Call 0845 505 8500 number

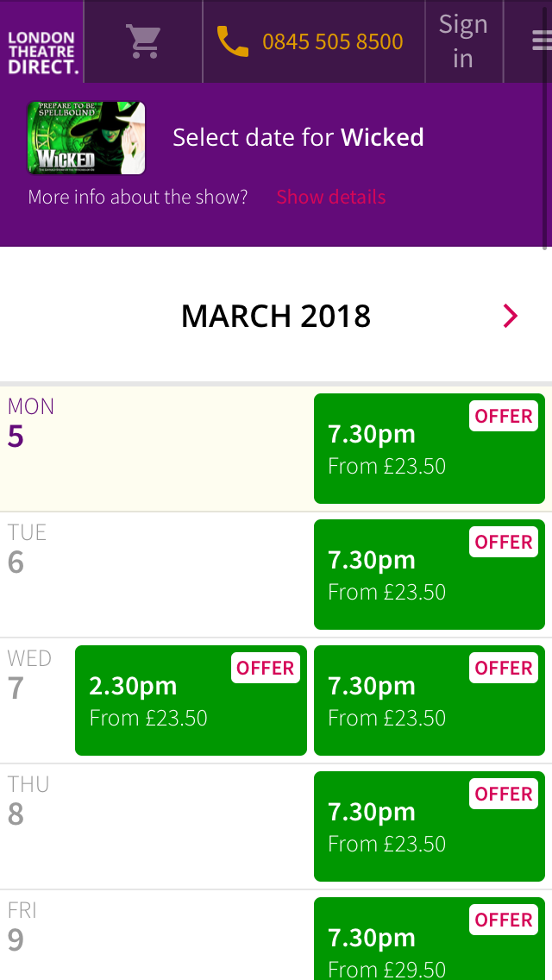click(x=332, y=41)
